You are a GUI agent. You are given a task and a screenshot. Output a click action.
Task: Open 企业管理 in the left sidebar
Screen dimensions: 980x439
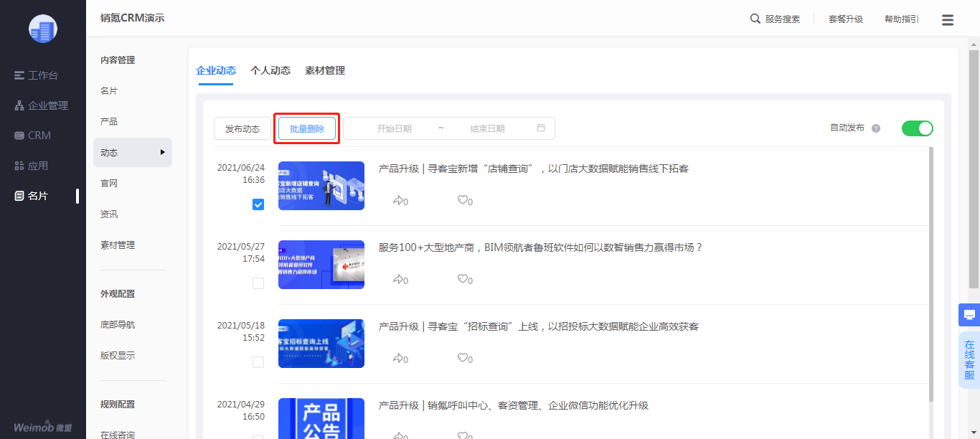43,105
